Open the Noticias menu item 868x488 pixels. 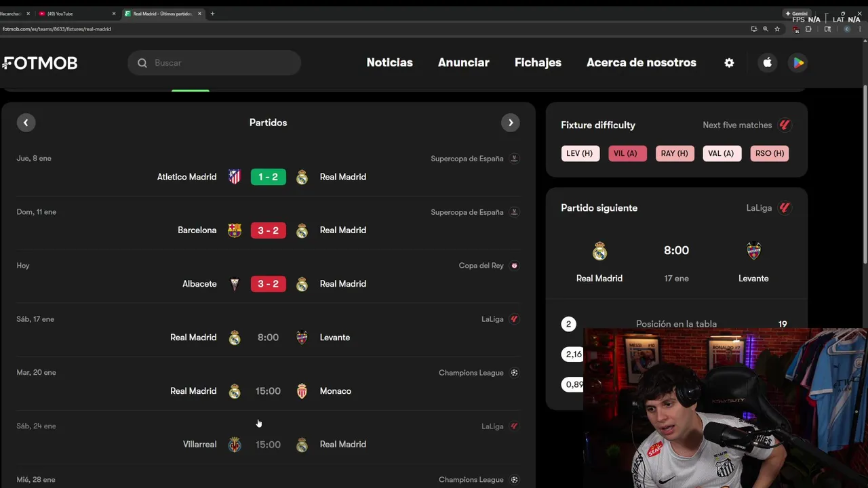point(389,62)
